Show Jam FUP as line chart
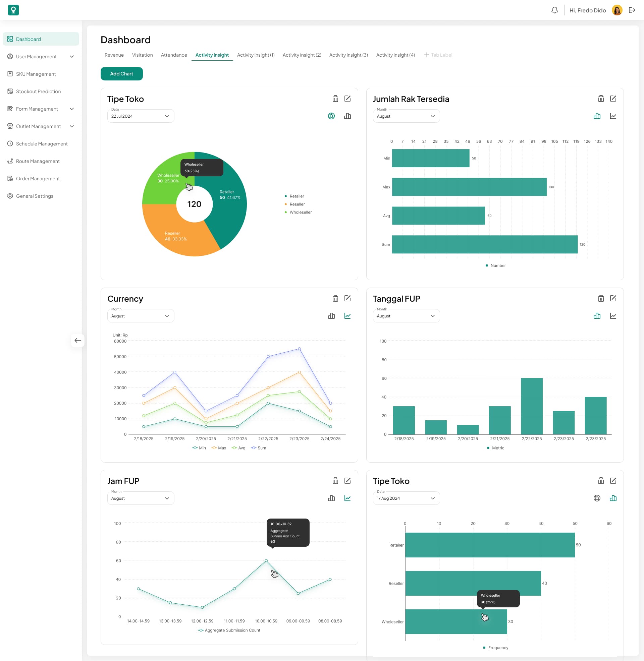 (x=347, y=498)
